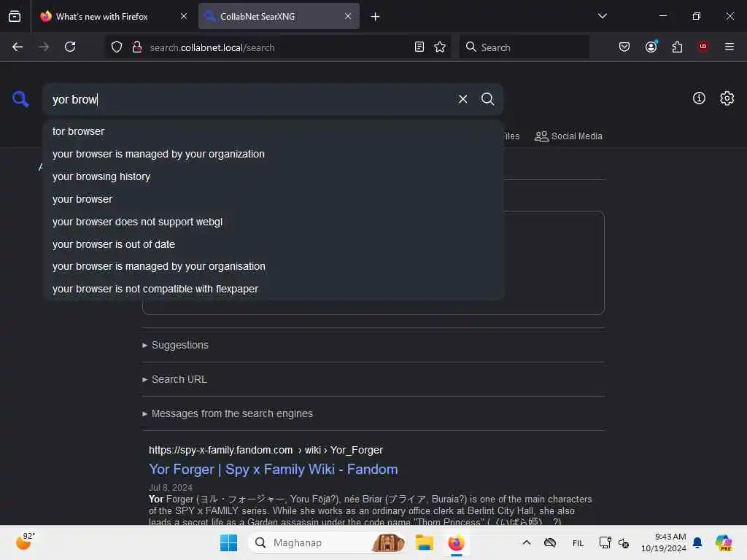
Task: Open the tracking protection shield icon
Action: coord(117,47)
